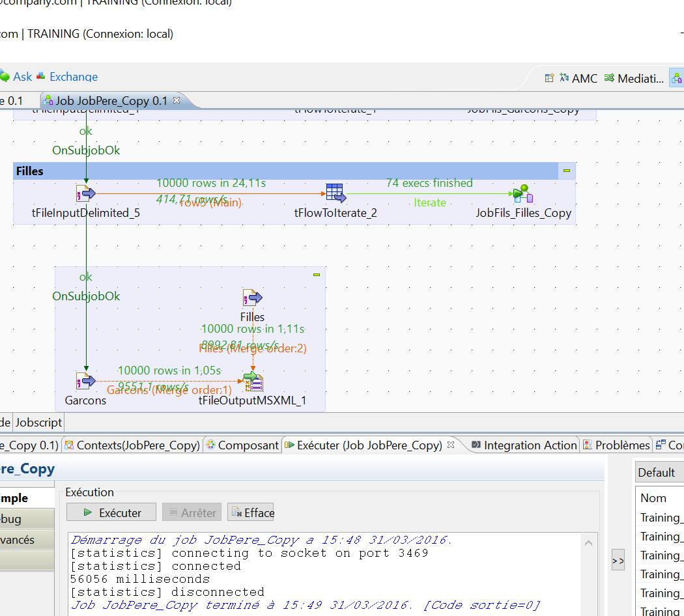
Task: Collapse the merge subjob box
Action: pos(317,274)
